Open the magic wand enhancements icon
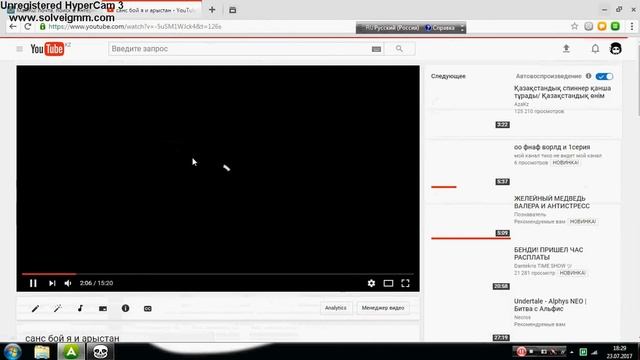 [58, 309]
